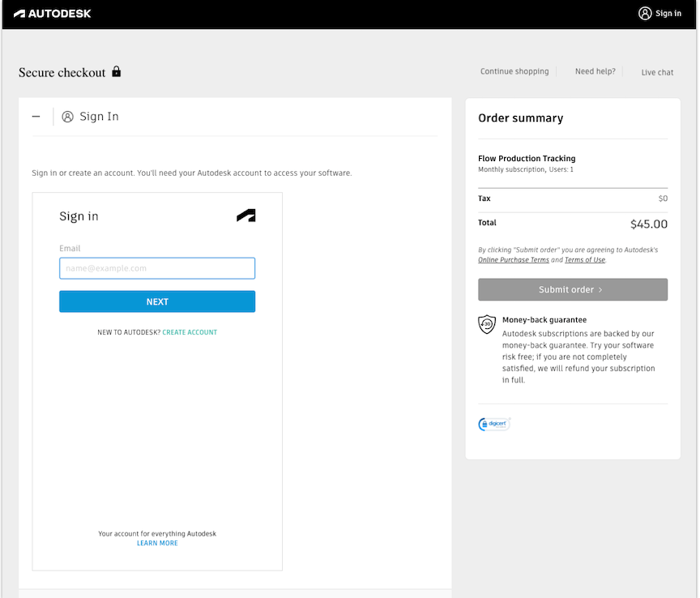Open the Online Purchase Terms
This screenshot has height=598, width=700.
[x=514, y=259]
